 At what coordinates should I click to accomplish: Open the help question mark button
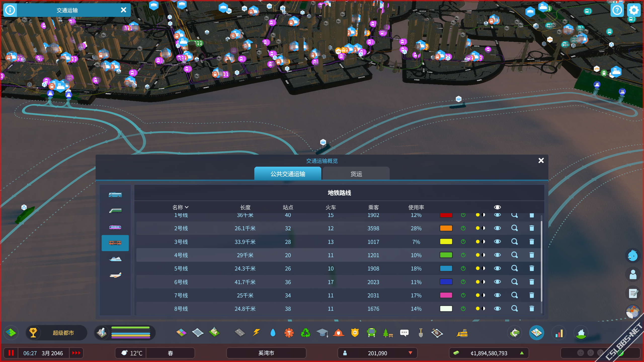click(617, 10)
